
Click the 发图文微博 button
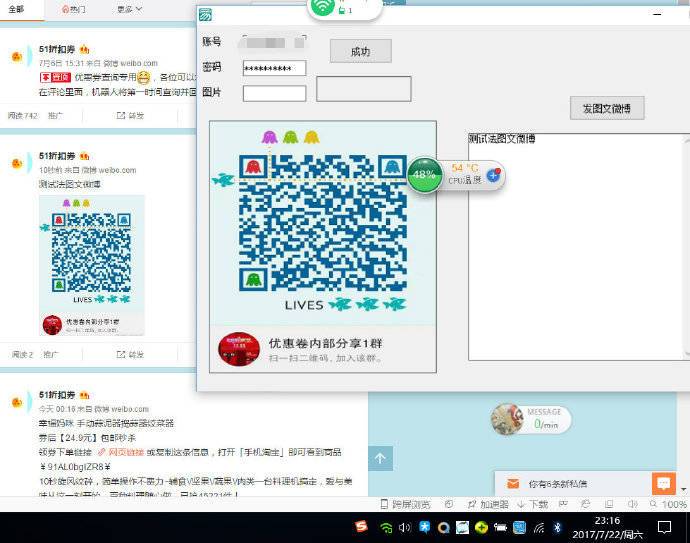[607, 108]
